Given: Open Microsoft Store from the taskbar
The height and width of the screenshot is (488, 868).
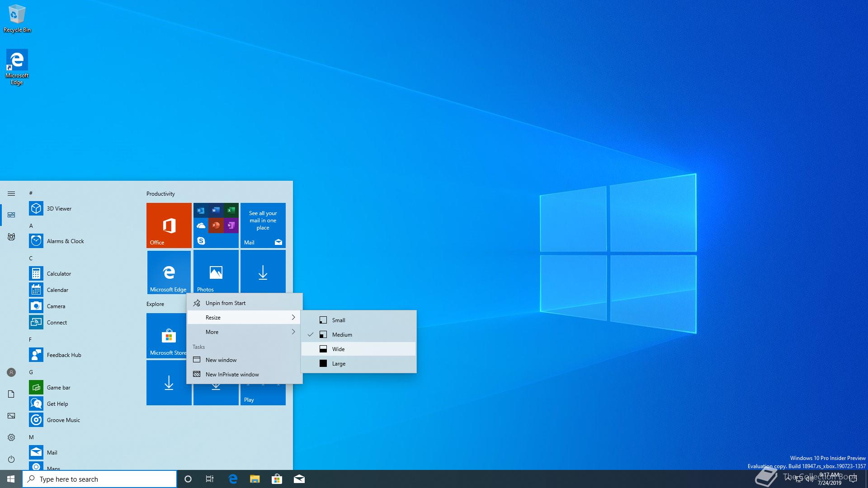Looking at the screenshot, I should pyautogui.click(x=277, y=479).
